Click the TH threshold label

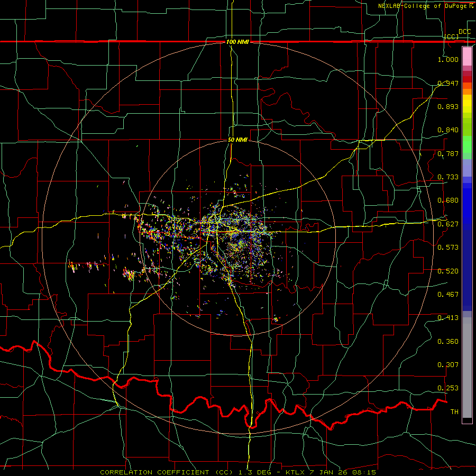[454, 411]
